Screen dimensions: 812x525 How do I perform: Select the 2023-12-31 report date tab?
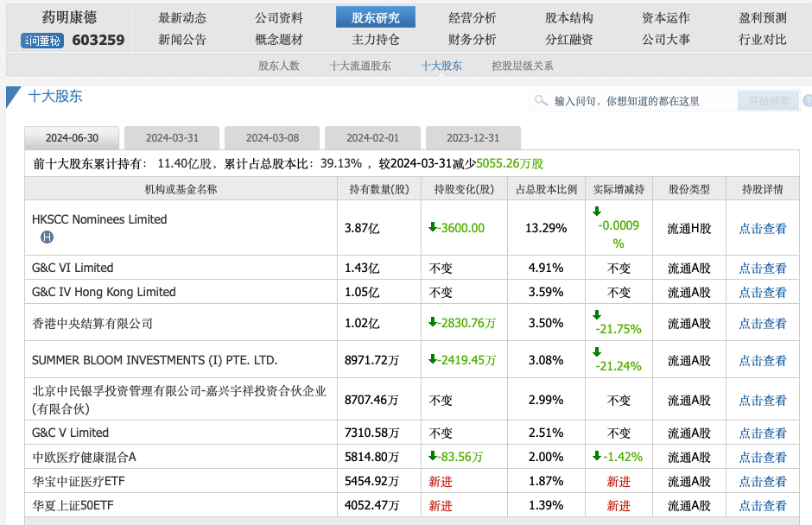(x=473, y=138)
